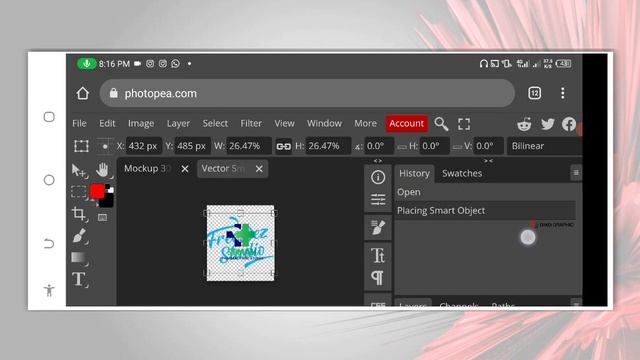This screenshot has height=360, width=640.
Task: Open the File menu
Action: (79, 123)
